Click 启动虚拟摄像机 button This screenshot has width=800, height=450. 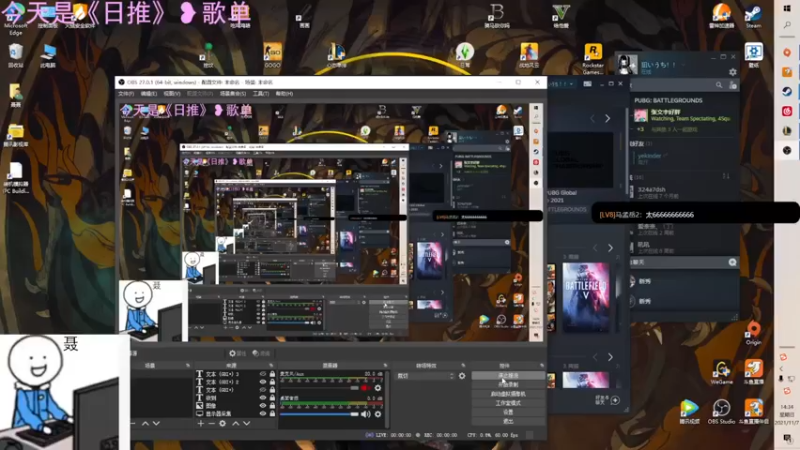tap(508, 394)
